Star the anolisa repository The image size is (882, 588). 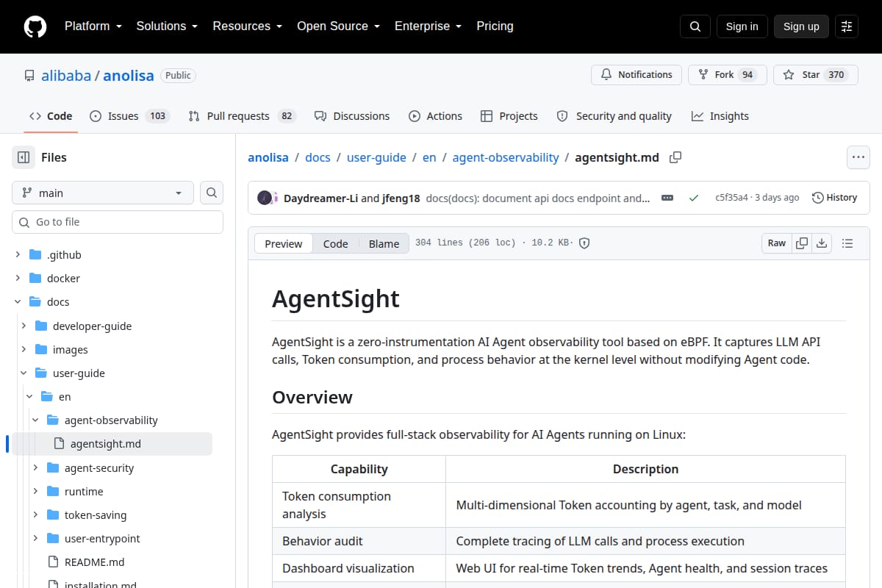click(816, 75)
